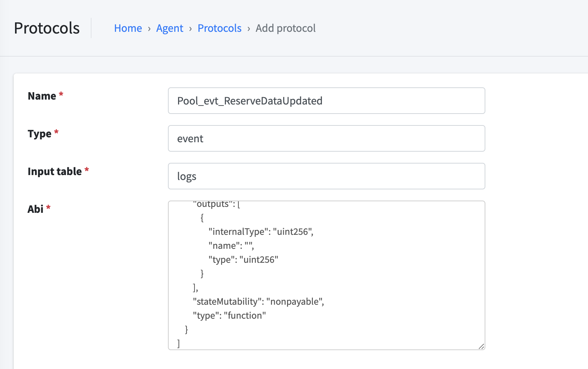Click the chevron separator after Home breadcrumb
Viewport: 588px width, 369px height.
pos(149,29)
